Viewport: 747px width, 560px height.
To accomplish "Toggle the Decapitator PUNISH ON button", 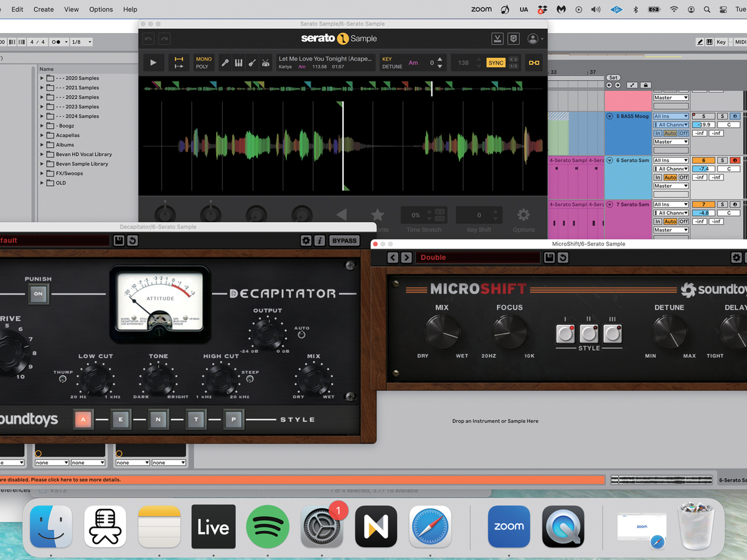I will 38,294.
